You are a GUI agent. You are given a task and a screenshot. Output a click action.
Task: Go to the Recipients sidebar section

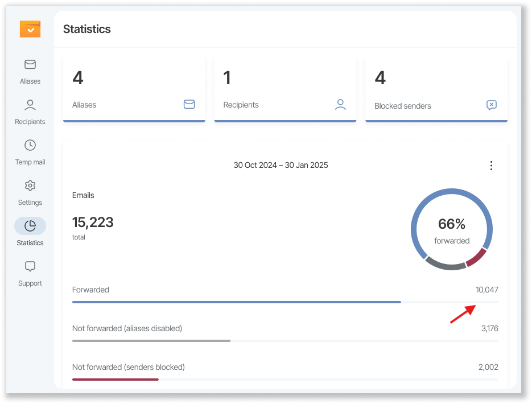(30, 112)
